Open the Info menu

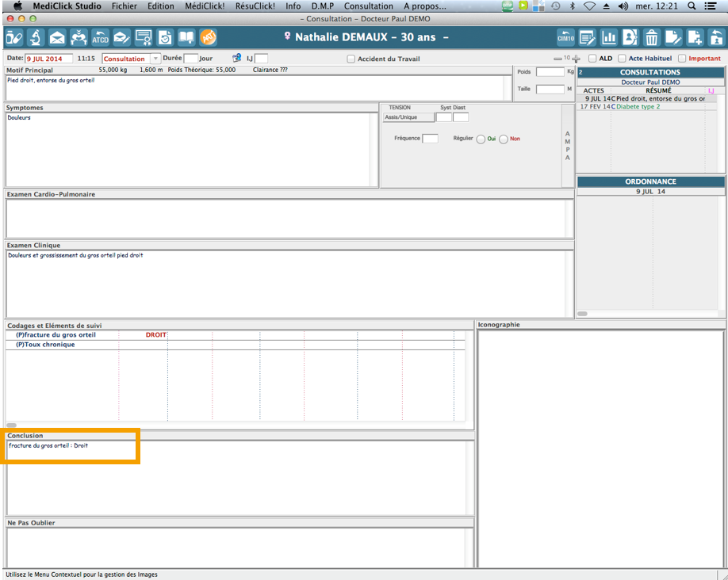click(293, 6)
